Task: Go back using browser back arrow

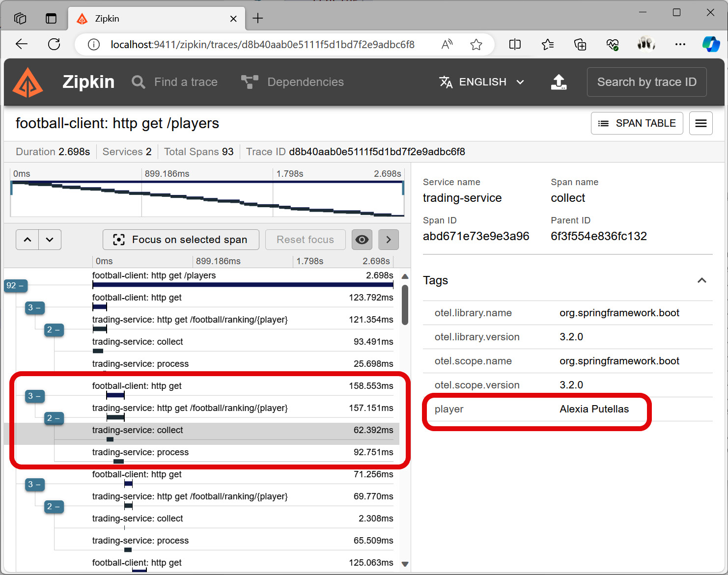Action: pyautogui.click(x=22, y=44)
